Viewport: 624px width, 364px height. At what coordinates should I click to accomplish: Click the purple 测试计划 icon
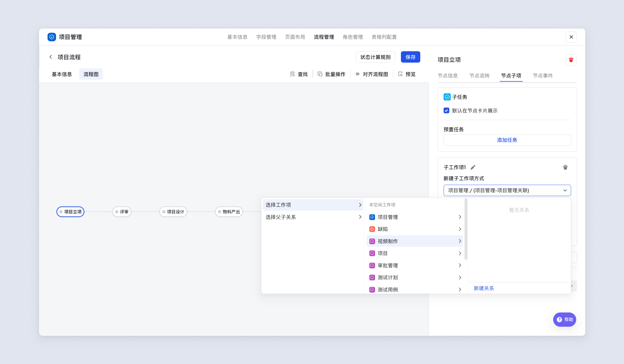click(x=372, y=277)
